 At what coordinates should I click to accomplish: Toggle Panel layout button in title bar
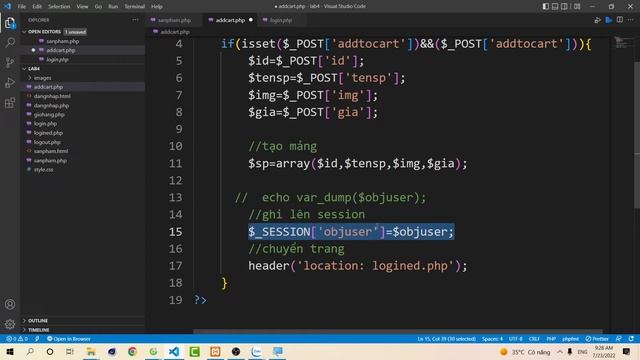click(555, 6)
